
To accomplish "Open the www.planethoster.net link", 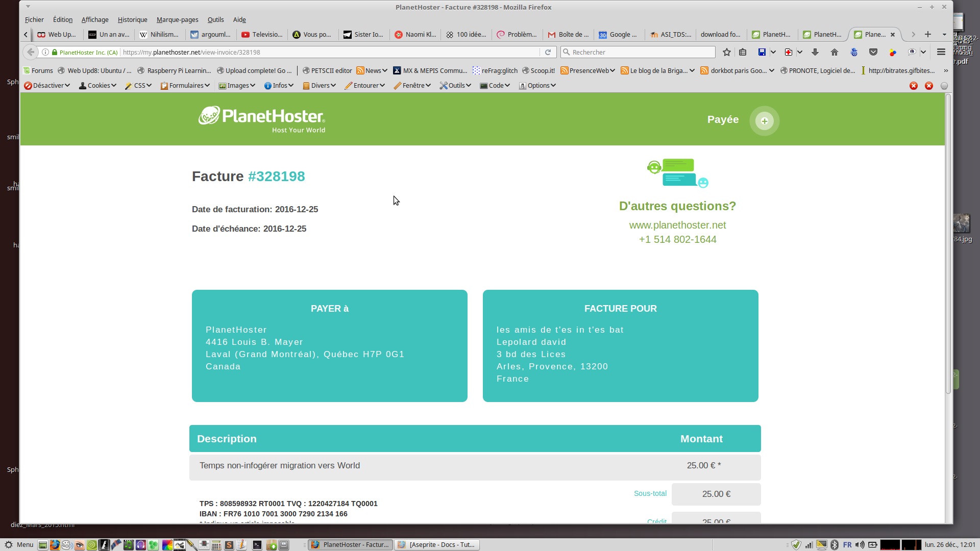I will click(x=677, y=225).
